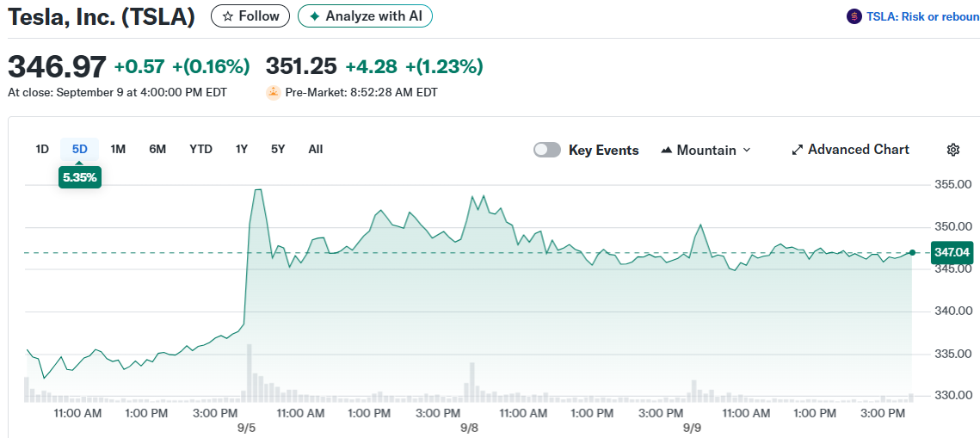This screenshot has width=980, height=438.
Task: Click the At close September 9 text
Action: (x=118, y=92)
